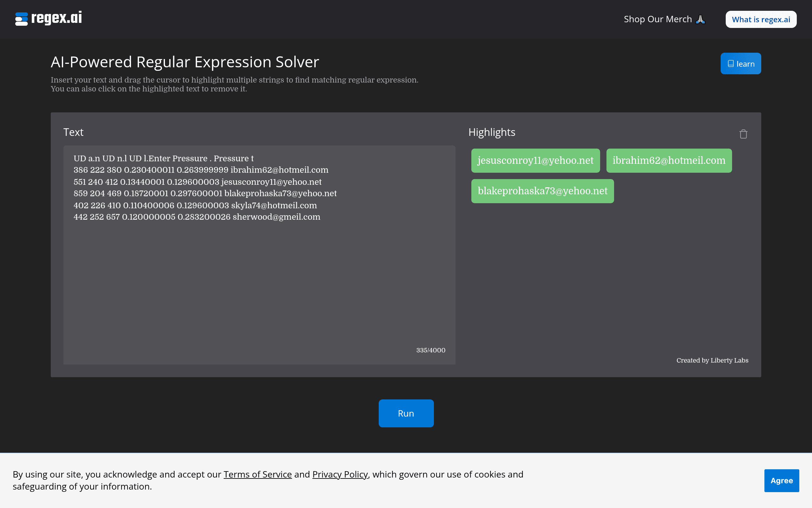Remove jesusconroy11@yehoo.net highlight
Image resolution: width=812 pixels, height=508 pixels.
click(535, 161)
